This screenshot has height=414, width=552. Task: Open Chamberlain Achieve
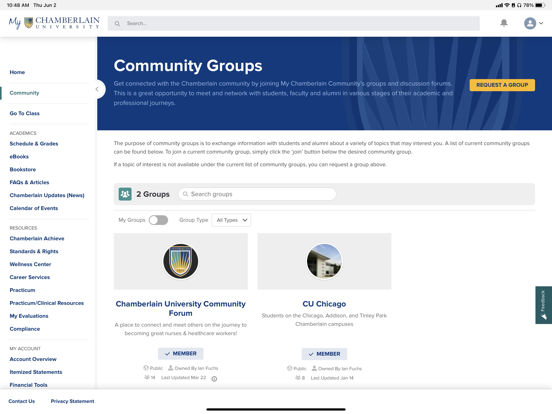click(37, 238)
